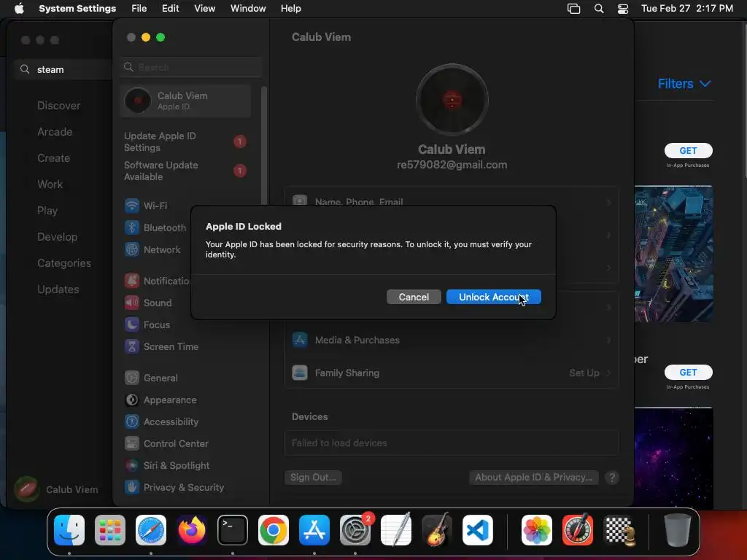747x560 pixels.
Task: Open Name, Phone, Email row
Action: 452,201
